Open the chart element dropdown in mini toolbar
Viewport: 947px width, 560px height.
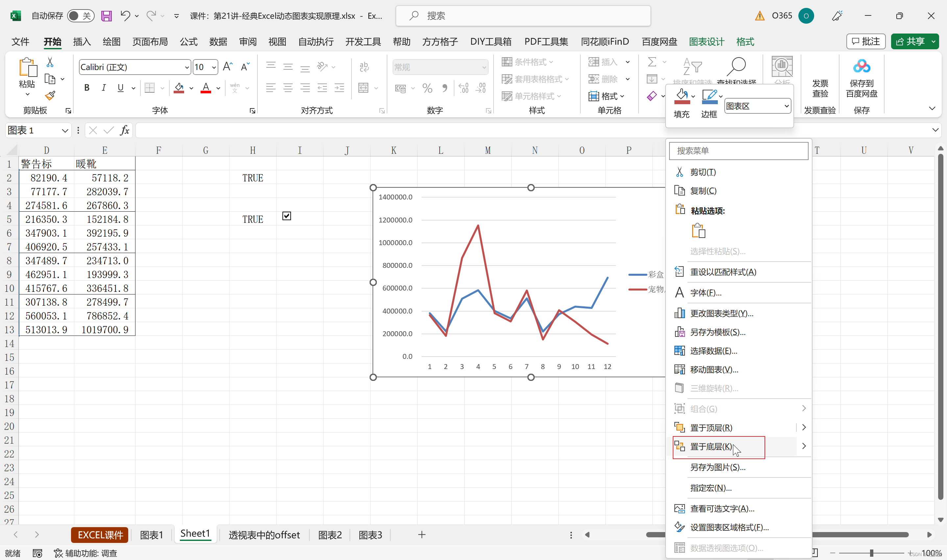(786, 106)
